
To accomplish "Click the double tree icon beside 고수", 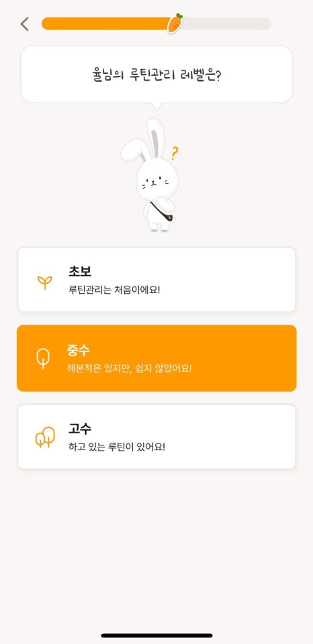I will pyautogui.click(x=45, y=437).
